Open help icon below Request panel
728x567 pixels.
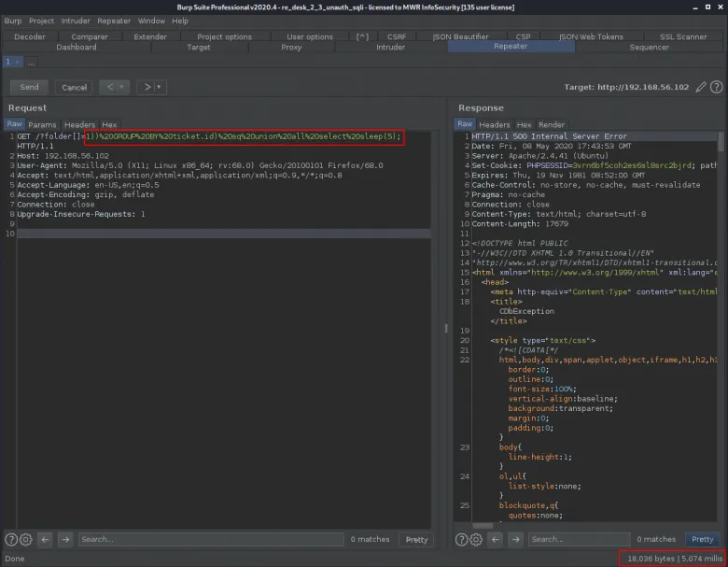pos(11,539)
